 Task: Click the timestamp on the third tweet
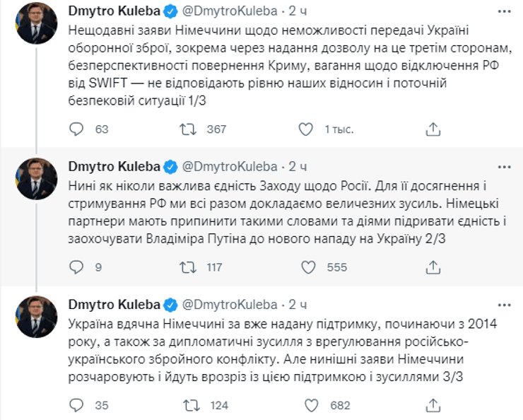[x=298, y=305]
